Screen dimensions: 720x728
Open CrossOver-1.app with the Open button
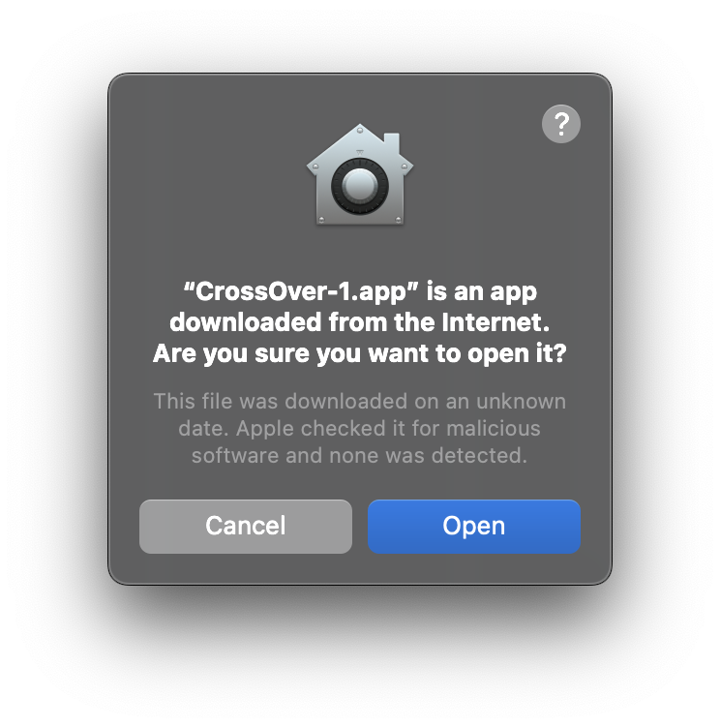tap(474, 526)
